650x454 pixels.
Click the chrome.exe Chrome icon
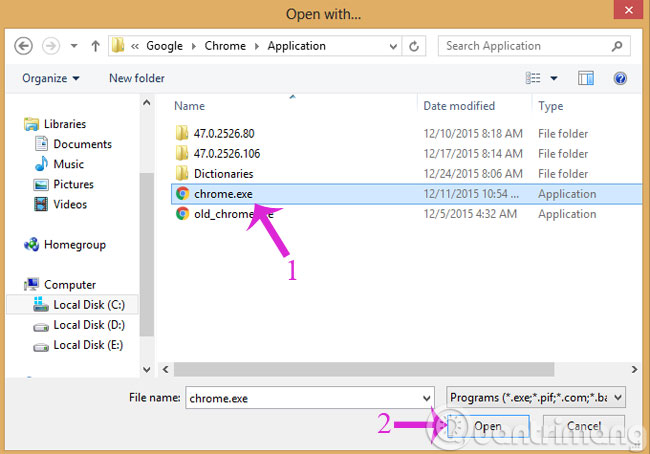click(182, 194)
